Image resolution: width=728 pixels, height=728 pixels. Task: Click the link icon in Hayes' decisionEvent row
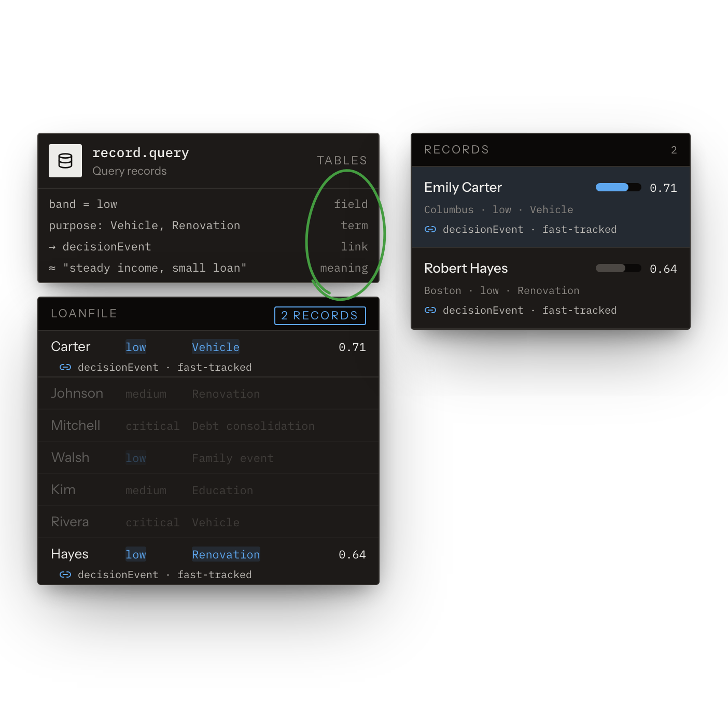point(65,575)
